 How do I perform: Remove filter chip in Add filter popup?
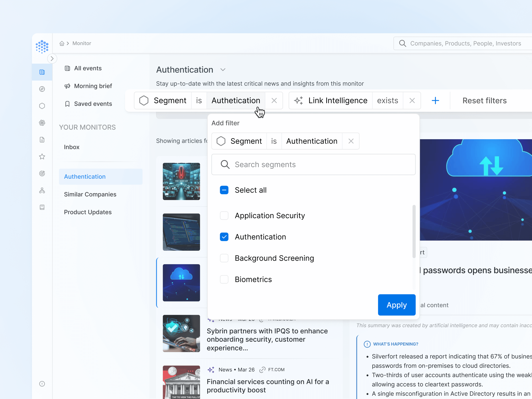click(351, 141)
